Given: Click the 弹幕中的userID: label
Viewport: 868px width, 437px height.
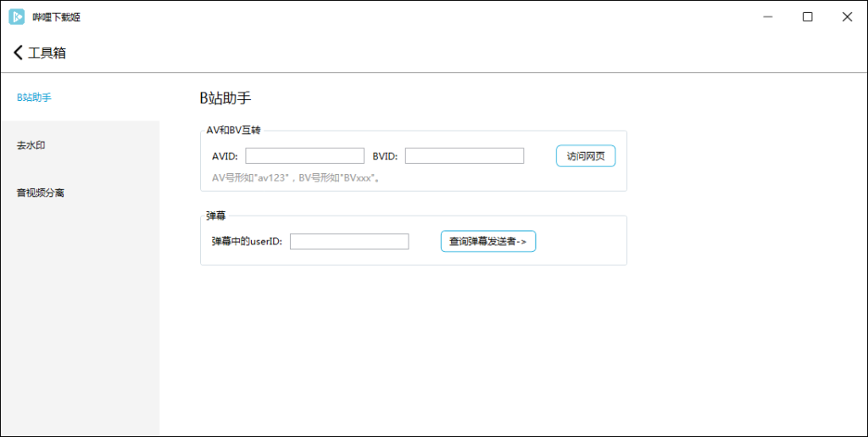Looking at the screenshot, I should [x=247, y=242].
